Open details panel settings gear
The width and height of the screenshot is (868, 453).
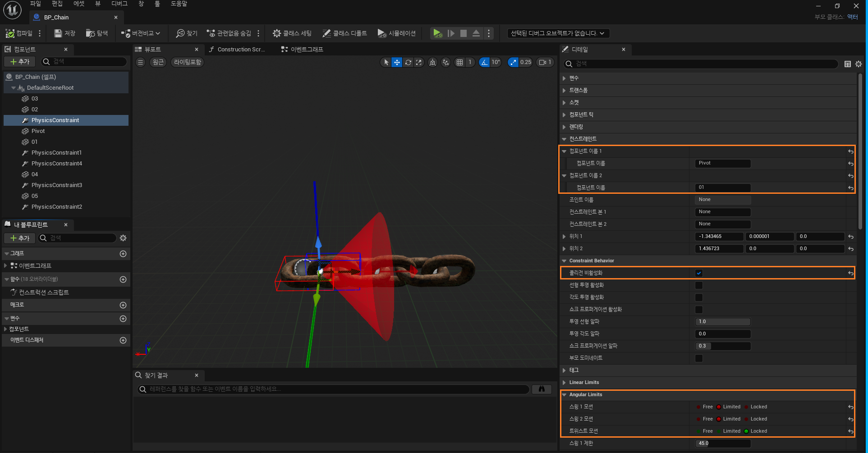tap(859, 64)
